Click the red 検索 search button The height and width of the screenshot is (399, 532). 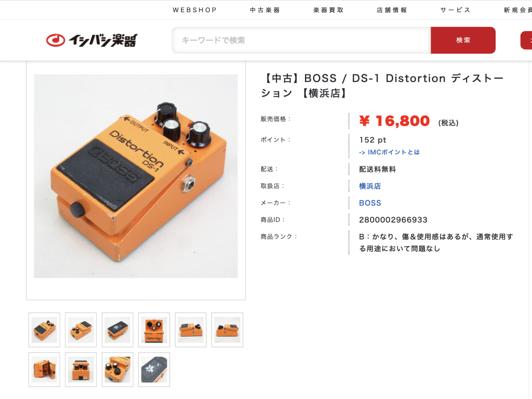click(463, 40)
